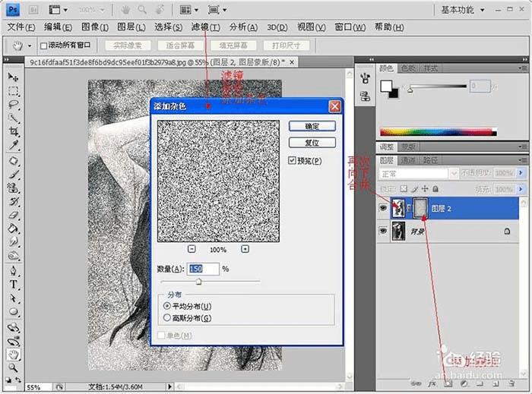Screen dimensions: 532x394
Task: Select the Zoom tool in toolbox
Action: tap(13, 367)
